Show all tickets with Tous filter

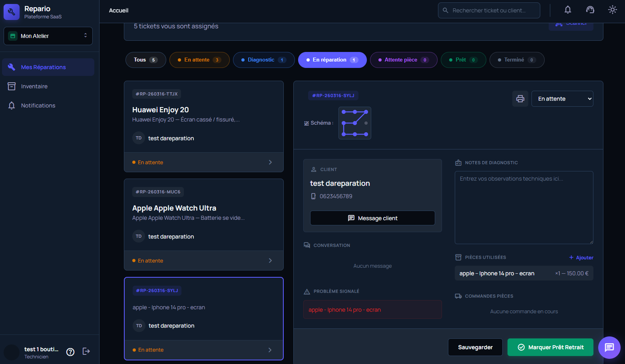145,60
